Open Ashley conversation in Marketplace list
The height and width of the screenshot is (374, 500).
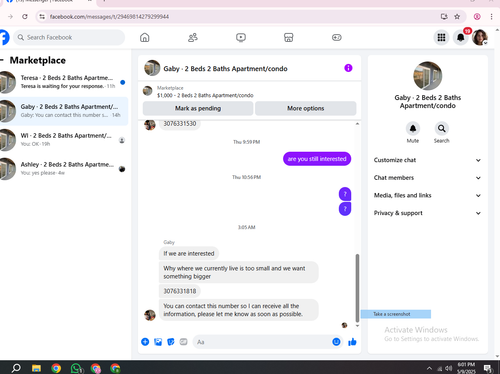point(64,169)
